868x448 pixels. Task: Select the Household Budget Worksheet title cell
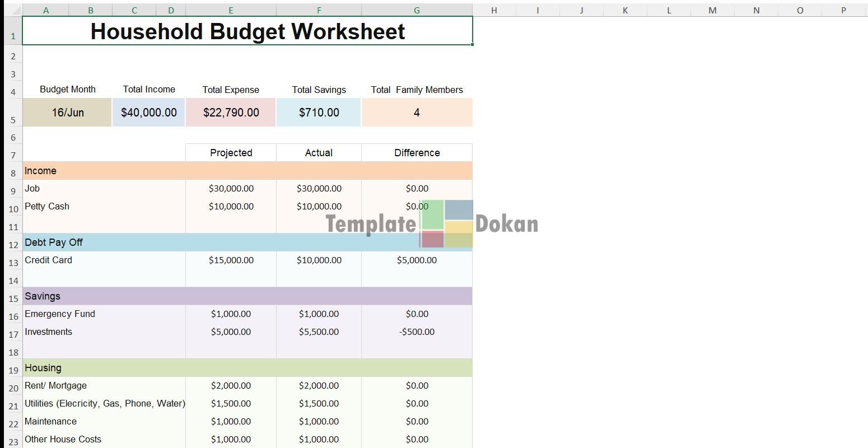coord(248,31)
